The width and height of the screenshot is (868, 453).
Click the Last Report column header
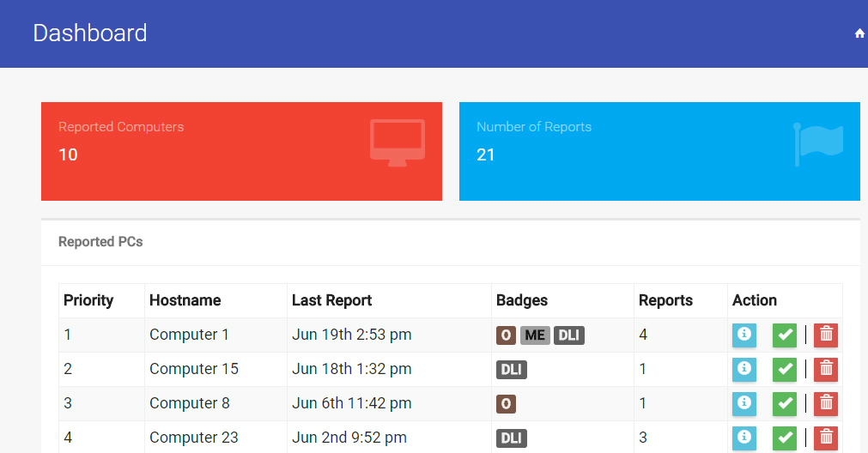coord(331,300)
